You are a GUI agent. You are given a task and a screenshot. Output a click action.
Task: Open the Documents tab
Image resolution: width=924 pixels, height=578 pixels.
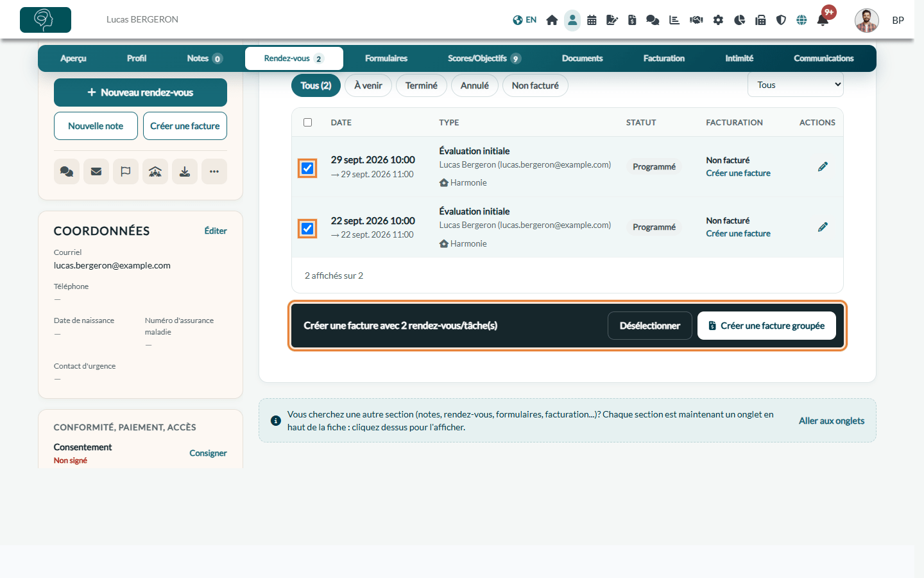(583, 58)
